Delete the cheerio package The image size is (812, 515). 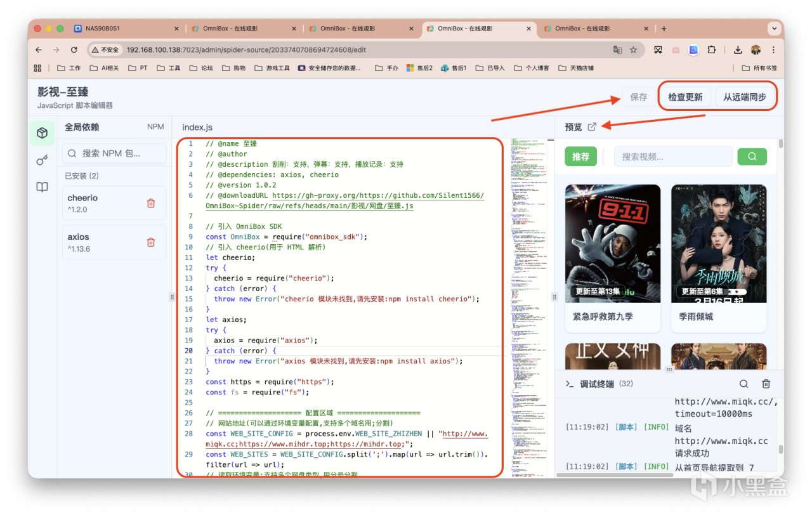pyautogui.click(x=151, y=204)
